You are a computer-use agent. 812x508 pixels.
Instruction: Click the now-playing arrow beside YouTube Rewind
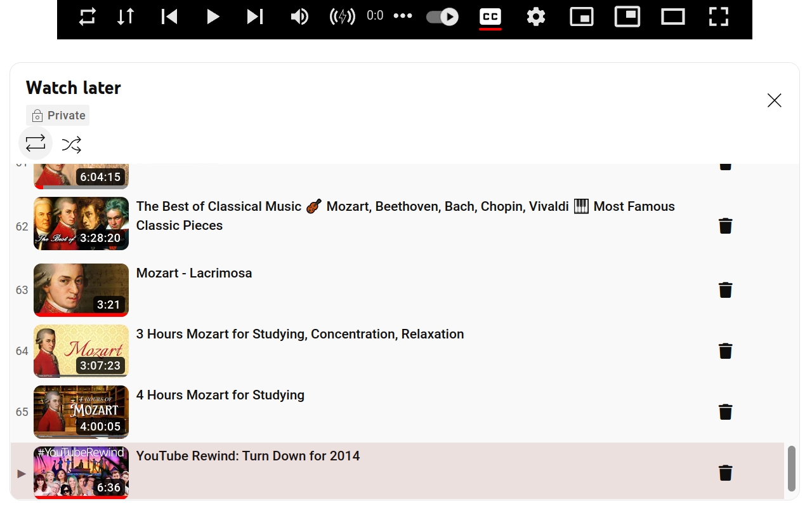pyautogui.click(x=22, y=473)
